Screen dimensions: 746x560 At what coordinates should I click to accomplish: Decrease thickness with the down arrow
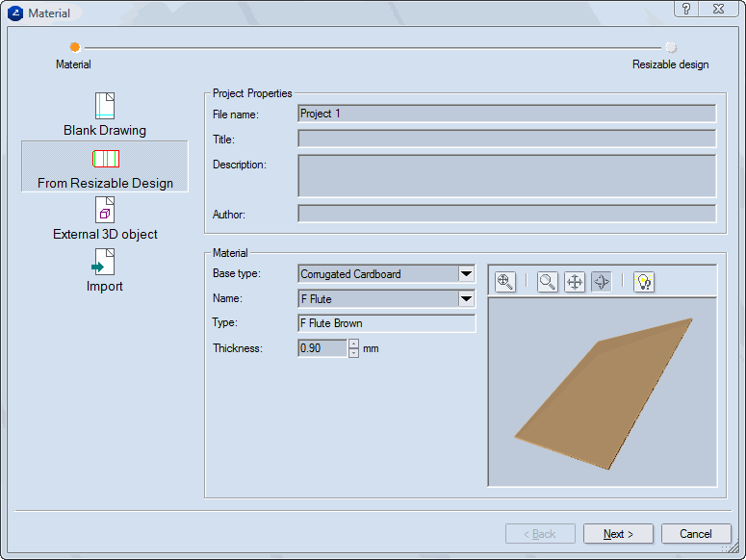point(353,353)
